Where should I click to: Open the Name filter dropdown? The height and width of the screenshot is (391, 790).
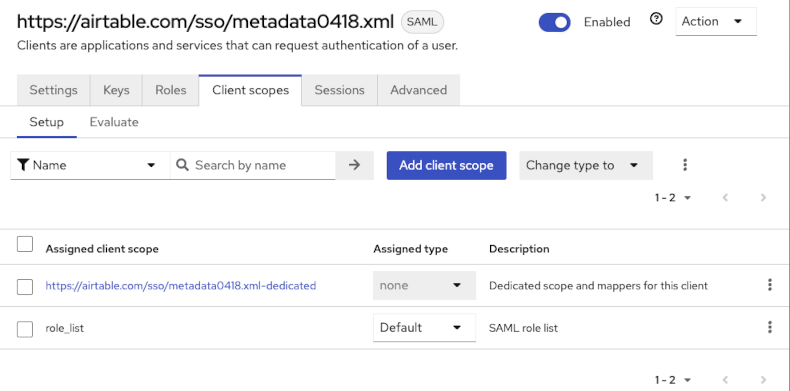[90, 165]
